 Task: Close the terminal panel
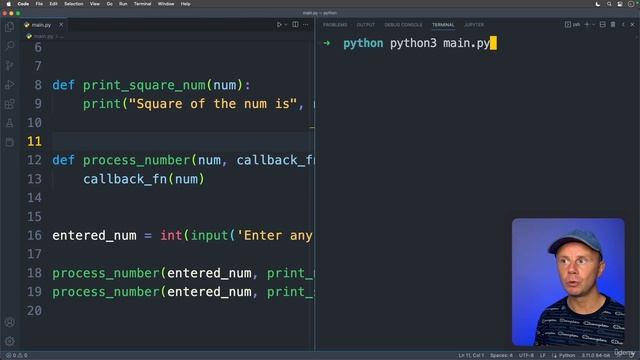pyautogui.click(x=632, y=25)
